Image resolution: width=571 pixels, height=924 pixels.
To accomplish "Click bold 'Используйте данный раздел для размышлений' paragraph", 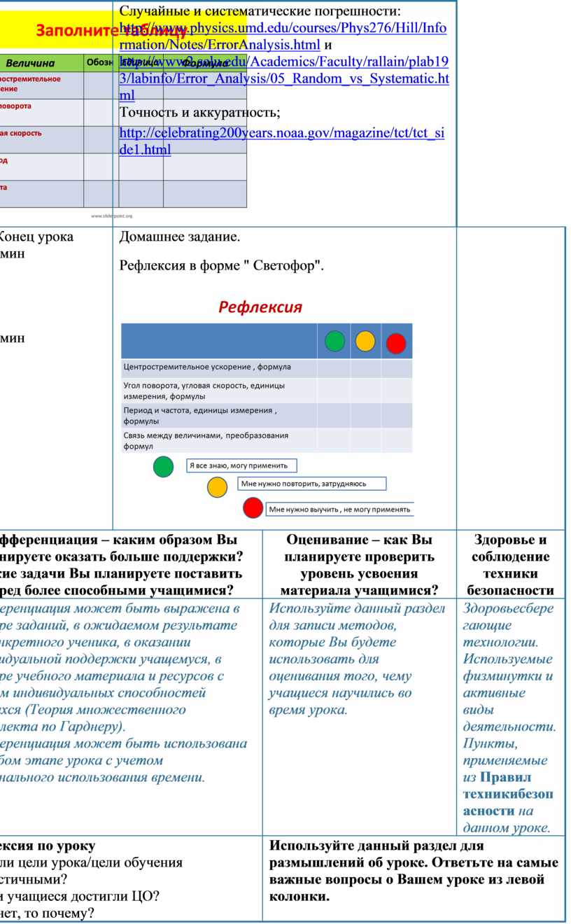I will 414,870.
